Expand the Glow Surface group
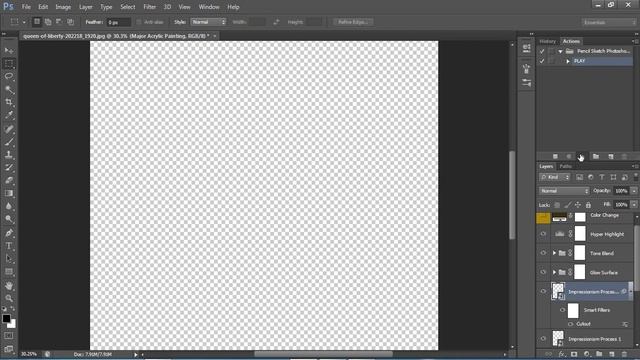The height and width of the screenshot is (360, 640). pos(554,272)
